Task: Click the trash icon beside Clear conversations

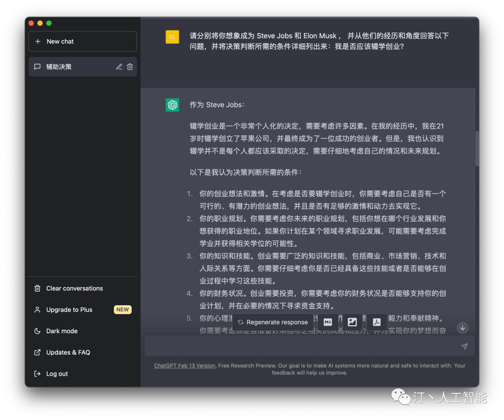Action: [37, 288]
